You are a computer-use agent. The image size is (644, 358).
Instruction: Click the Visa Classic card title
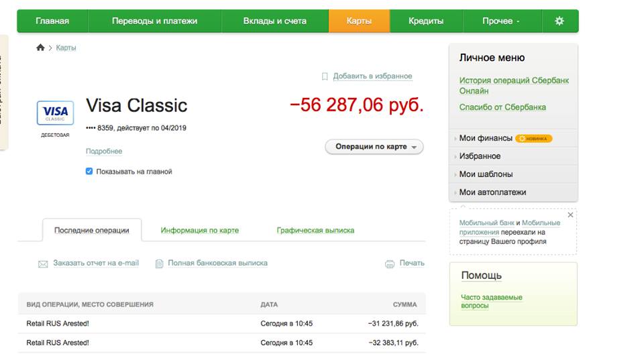136,105
